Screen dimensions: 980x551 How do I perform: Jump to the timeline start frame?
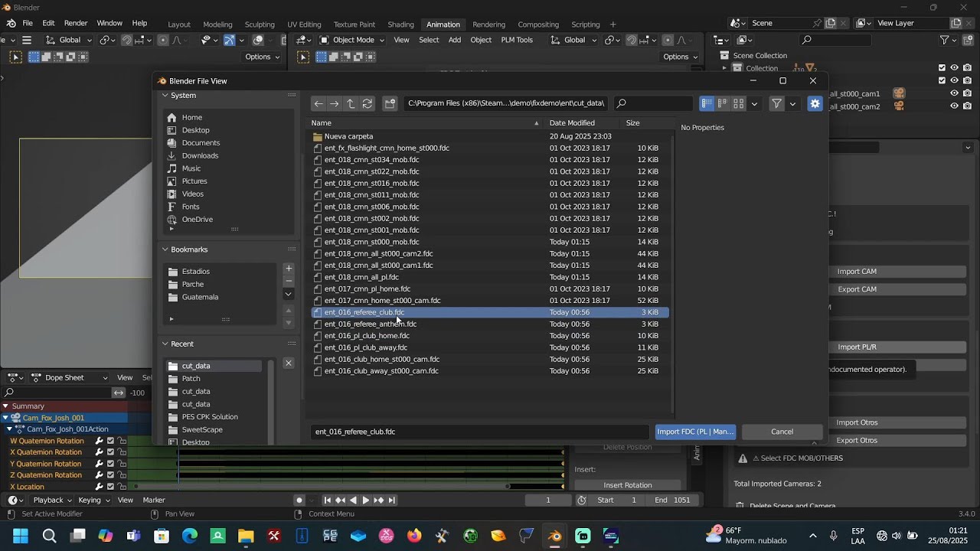328,500
